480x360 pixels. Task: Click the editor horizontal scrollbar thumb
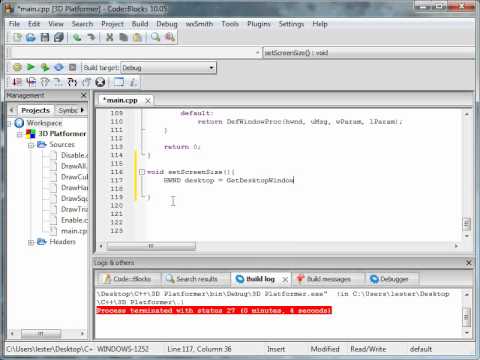[x=151, y=246]
